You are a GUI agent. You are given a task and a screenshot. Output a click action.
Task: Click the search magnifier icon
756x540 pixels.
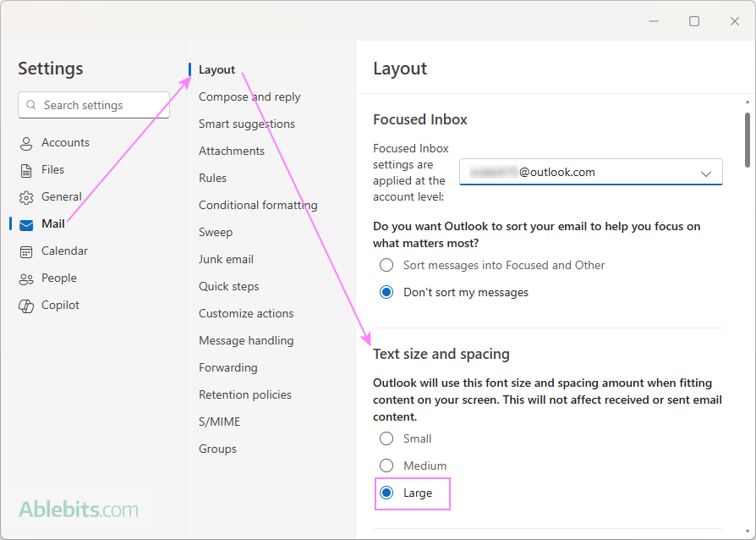(31, 105)
